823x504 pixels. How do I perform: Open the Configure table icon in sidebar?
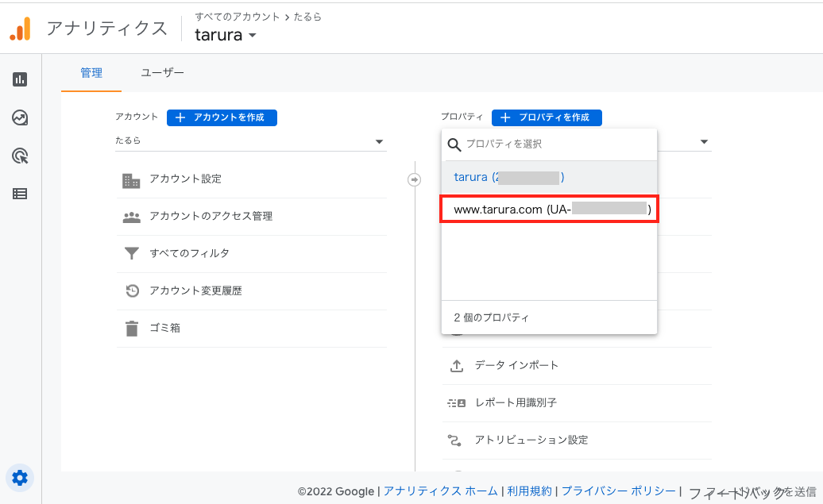pos(20,194)
